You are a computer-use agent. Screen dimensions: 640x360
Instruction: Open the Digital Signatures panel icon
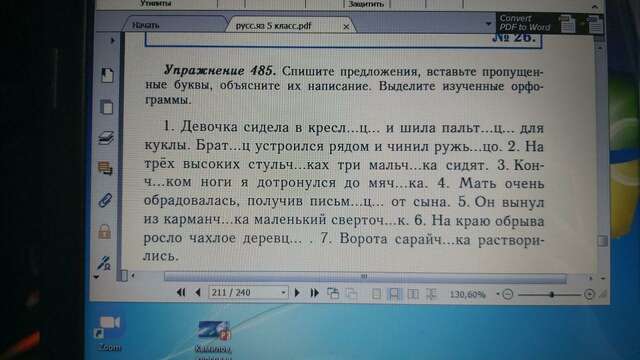point(104,262)
